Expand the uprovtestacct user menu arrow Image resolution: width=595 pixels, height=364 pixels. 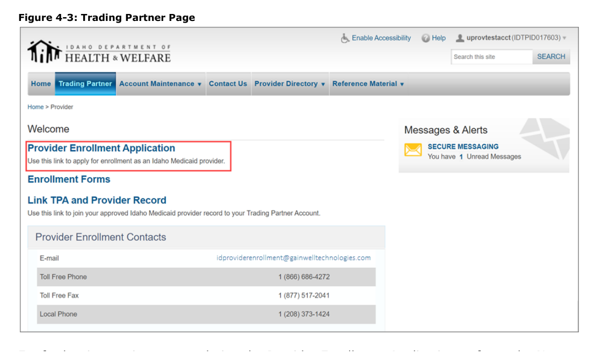pos(564,38)
